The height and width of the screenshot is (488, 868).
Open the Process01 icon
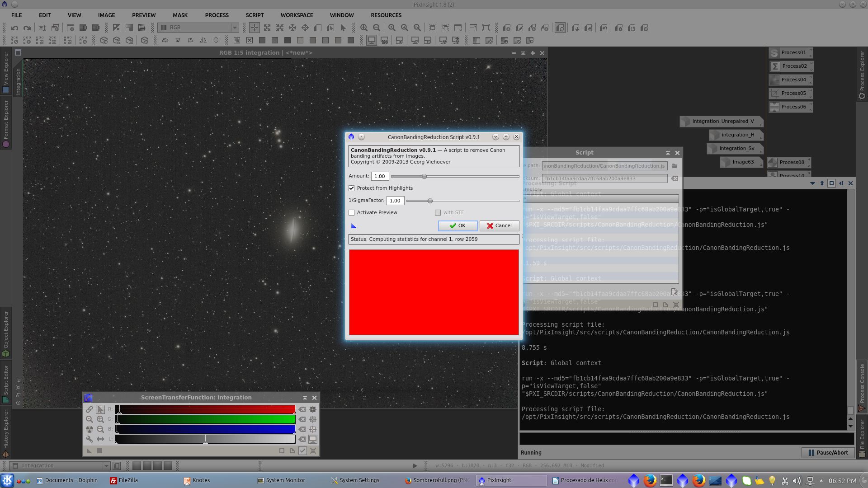790,53
